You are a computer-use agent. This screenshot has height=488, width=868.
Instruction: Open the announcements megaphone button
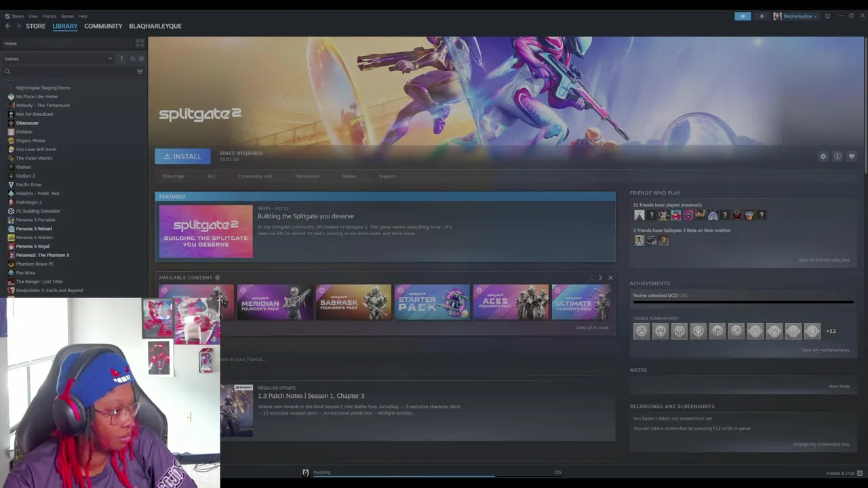pyautogui.click(x=743, y=16)
